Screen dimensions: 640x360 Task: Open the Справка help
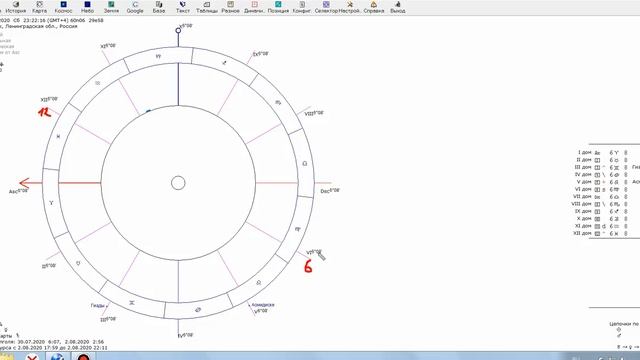pos(373,7)
